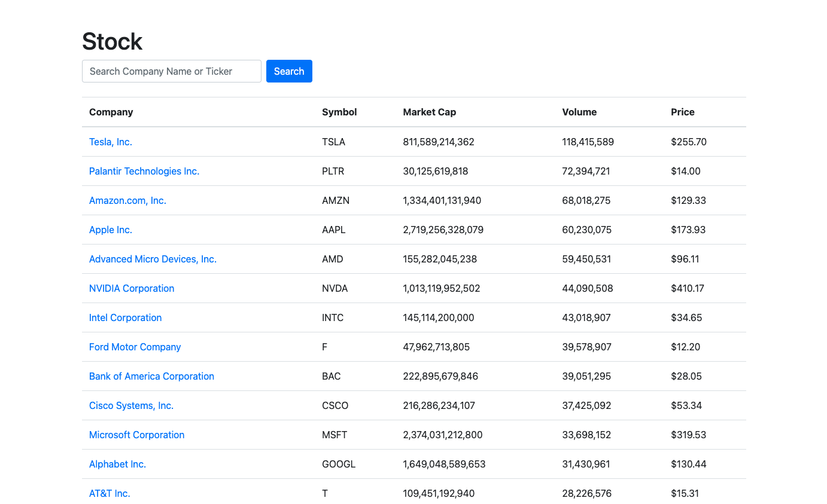827x504 pixels.
Task: Select the CSCO symbol cell
Action: click(x=335, y=405)
